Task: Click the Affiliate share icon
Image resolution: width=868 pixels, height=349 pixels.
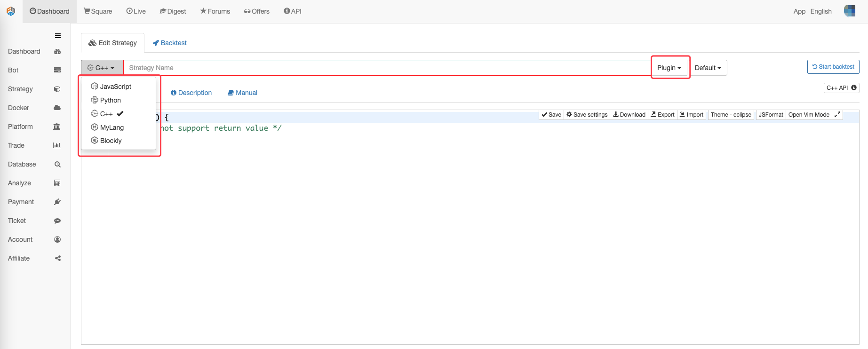Action: coord(58,258)
